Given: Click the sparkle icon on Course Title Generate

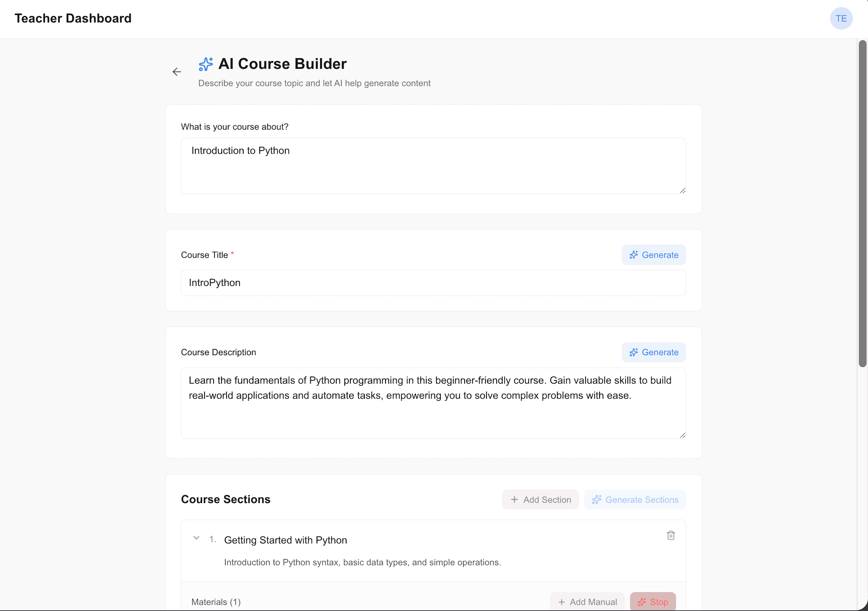Looking at the screenshot, I should click(x=633, y=255).
